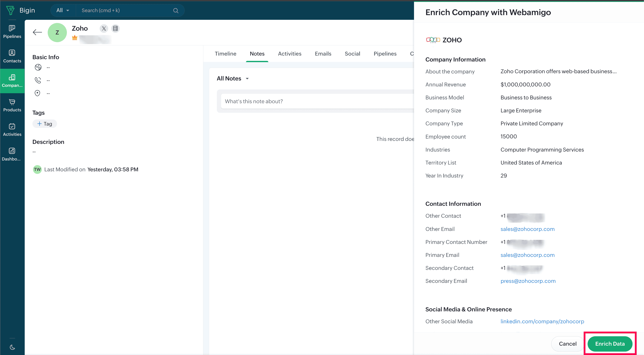Open the linkedin.com/company/zohocorp link

(542, 322)
